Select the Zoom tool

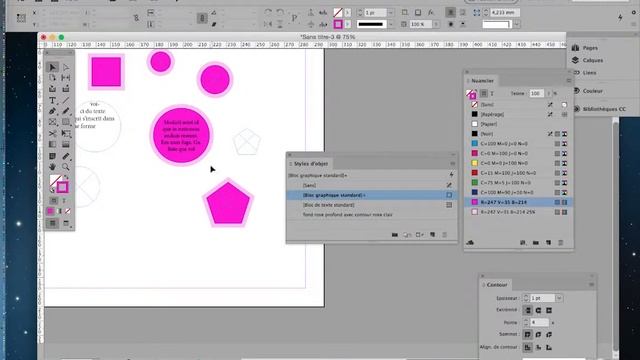[x=66, y=167]
